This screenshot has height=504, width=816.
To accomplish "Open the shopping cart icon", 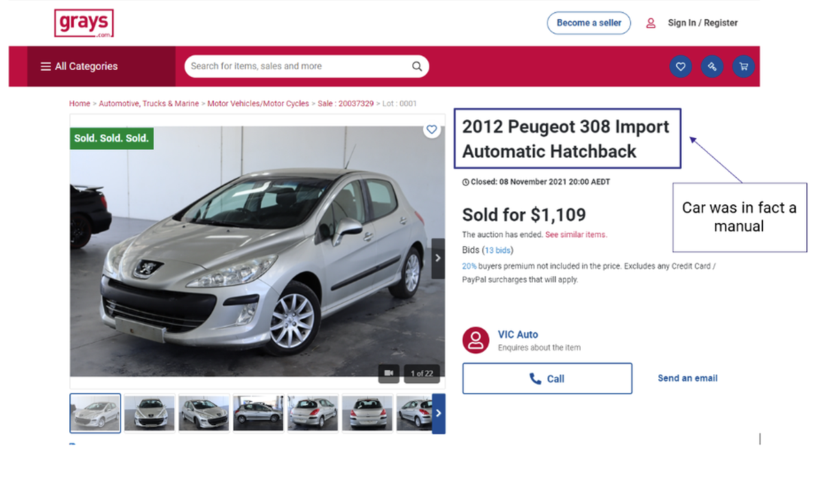I will 744,67.
